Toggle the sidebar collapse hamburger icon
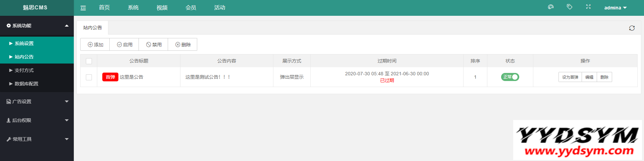 coord(83,8)
